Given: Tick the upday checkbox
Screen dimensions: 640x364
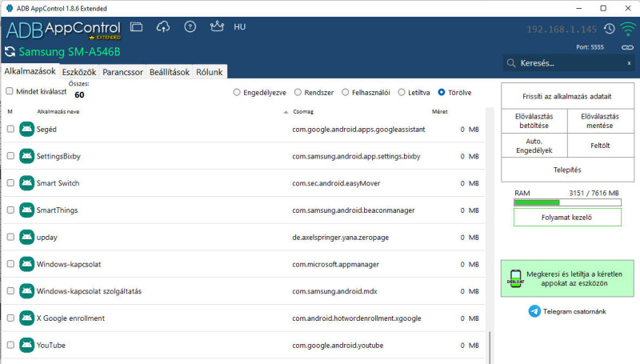Looking at the screenshot, I should click(10, 237).
